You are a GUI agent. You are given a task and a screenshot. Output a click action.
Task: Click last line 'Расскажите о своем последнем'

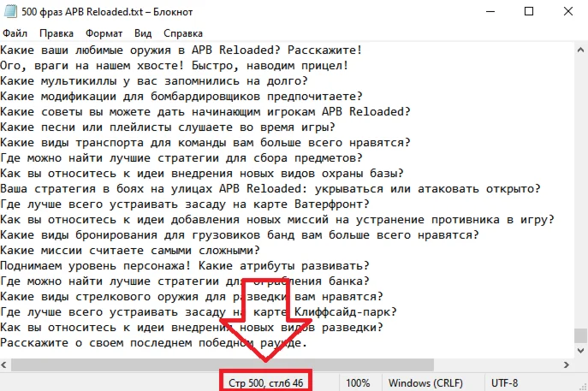point(154,342)
